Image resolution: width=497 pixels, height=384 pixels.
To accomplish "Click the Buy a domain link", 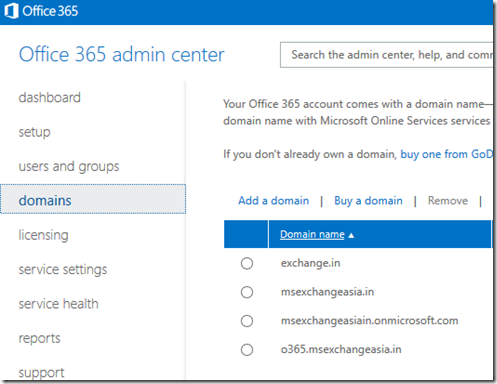I will coord(368,201).
